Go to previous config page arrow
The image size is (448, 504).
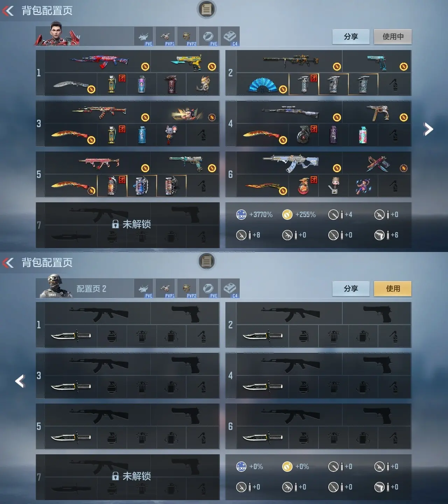click(20, 381)
